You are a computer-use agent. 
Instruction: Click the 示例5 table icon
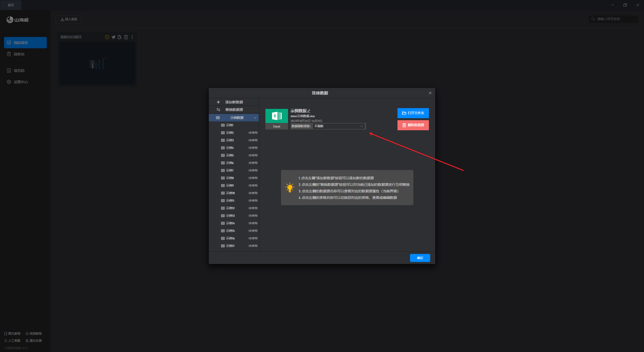(223, 155)
